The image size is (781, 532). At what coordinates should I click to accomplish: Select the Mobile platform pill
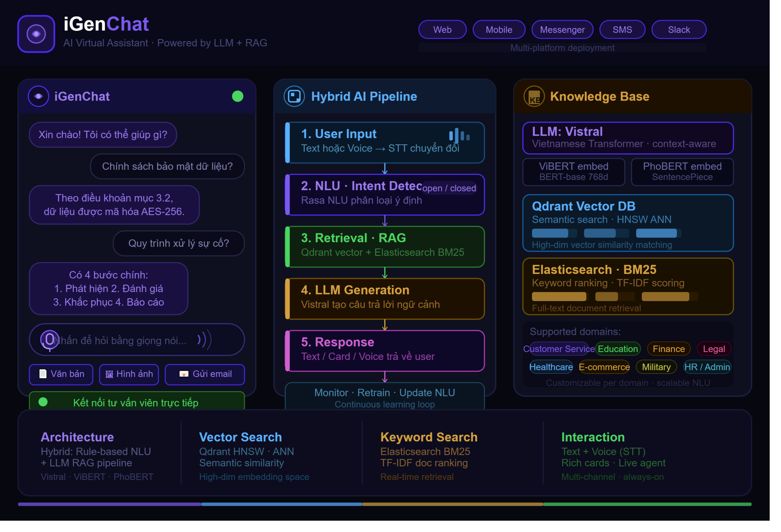coord(499,30)
